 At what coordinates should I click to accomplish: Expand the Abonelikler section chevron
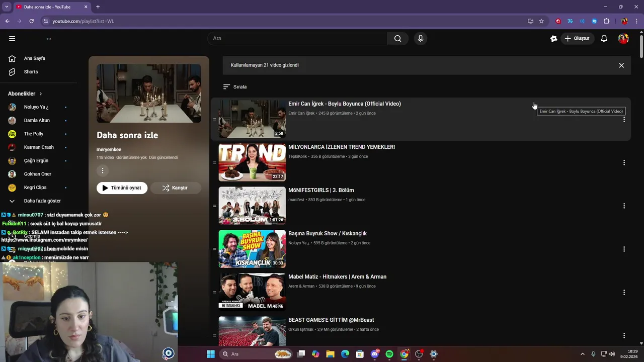pos(41,94)
